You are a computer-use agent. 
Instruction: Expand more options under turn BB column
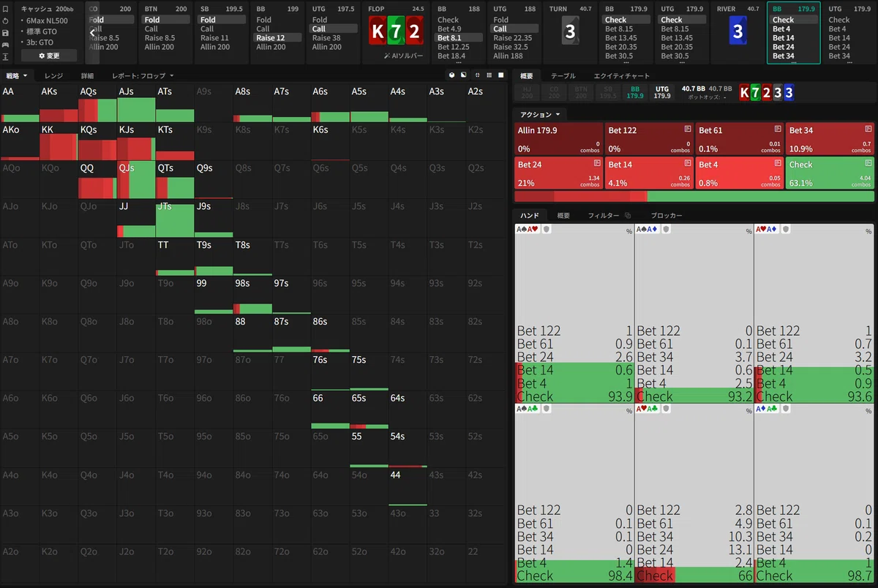(626, 62)
